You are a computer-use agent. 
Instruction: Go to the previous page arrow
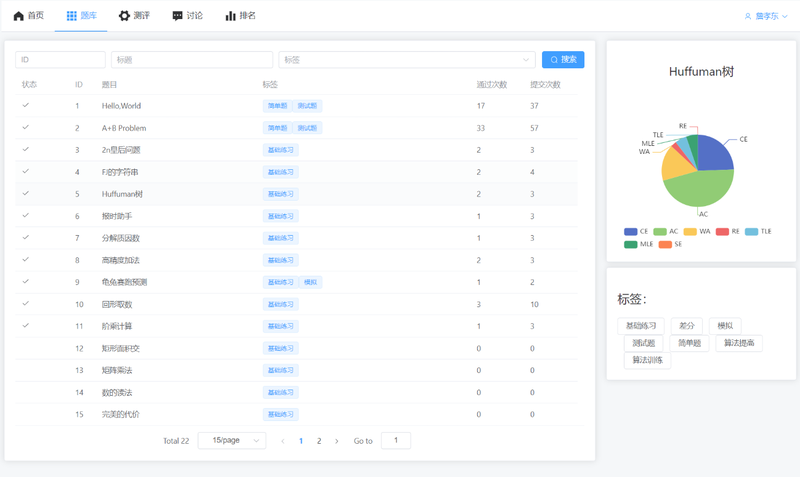pos(283,441)
